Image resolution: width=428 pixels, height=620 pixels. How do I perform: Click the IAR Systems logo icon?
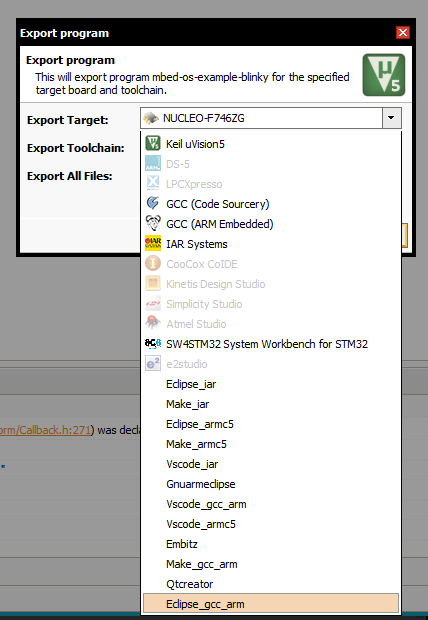click(x=153, y=243)
